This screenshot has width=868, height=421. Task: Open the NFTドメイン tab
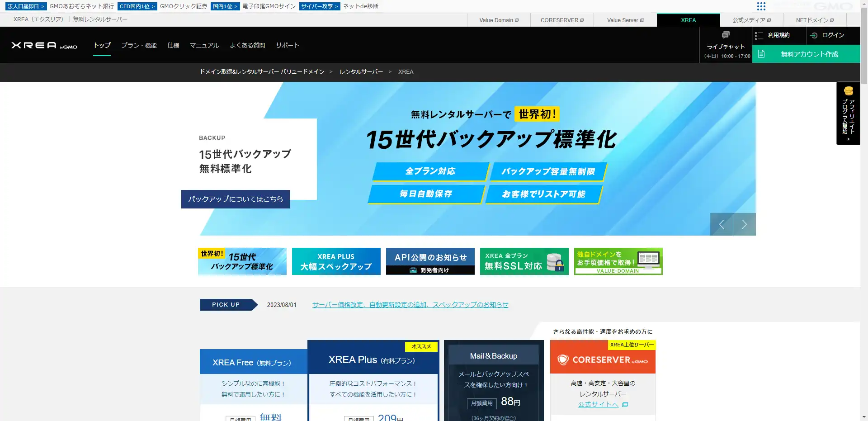pyautogui.click(x=815, y=20)
